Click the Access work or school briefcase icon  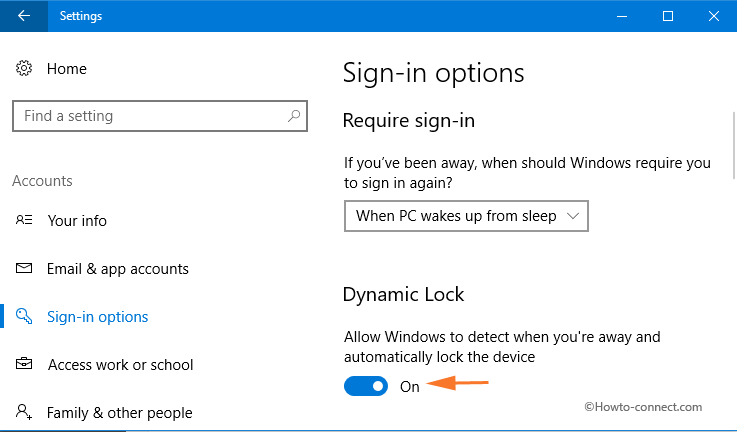pos(24,365)
